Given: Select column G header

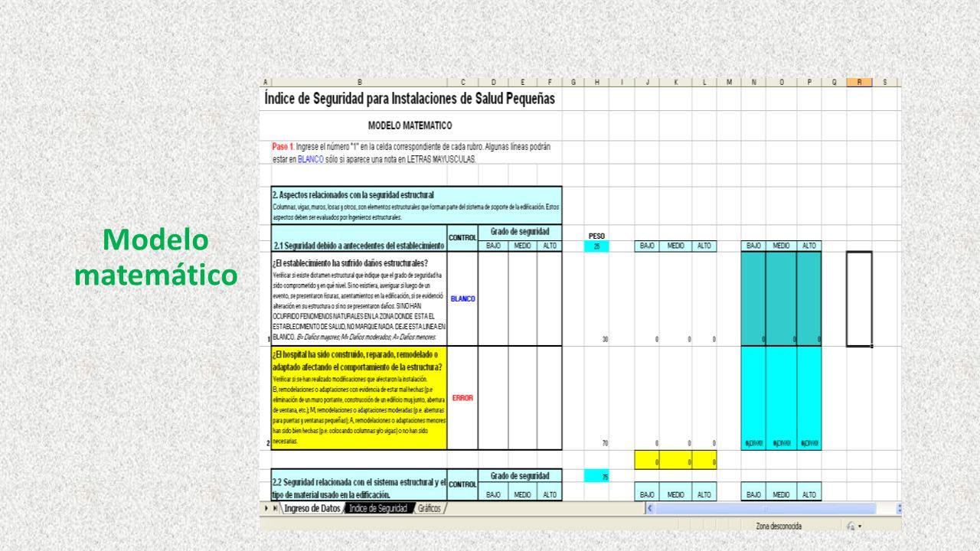Looking at the screenshot, I should pos(573,82).
